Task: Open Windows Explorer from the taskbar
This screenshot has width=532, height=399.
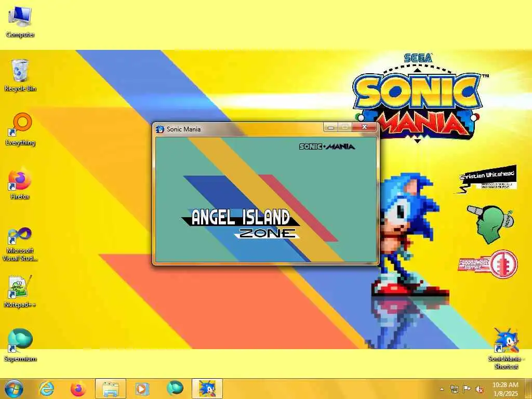Action: coord(110,389)
